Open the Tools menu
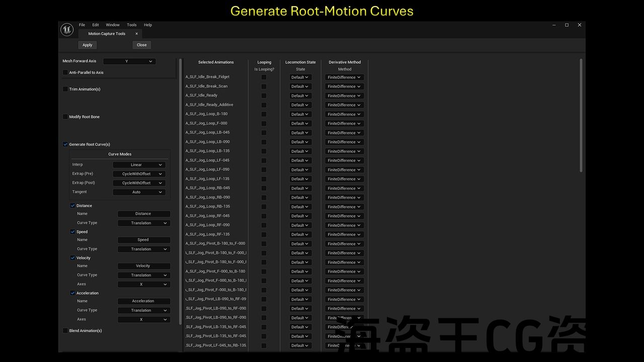Viewport: 644px width, 362px height. [x=131, y=25]
